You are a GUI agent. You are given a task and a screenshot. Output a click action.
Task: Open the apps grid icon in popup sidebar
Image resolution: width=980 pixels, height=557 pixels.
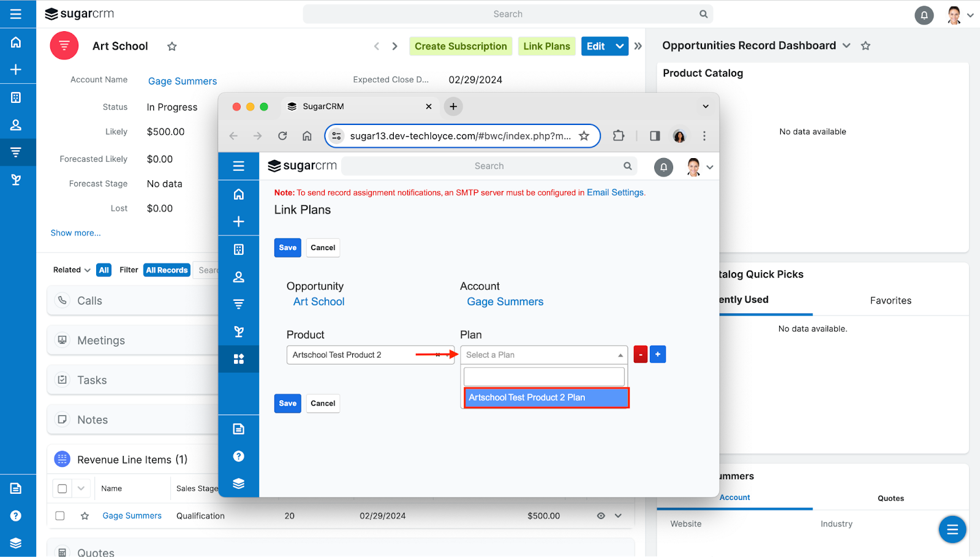coord(238,359)
